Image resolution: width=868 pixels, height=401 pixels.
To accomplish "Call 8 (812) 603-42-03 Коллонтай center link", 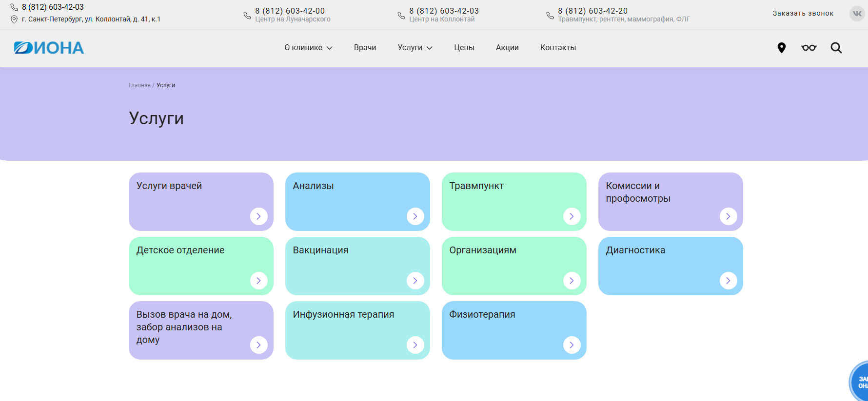I will 444,11.
